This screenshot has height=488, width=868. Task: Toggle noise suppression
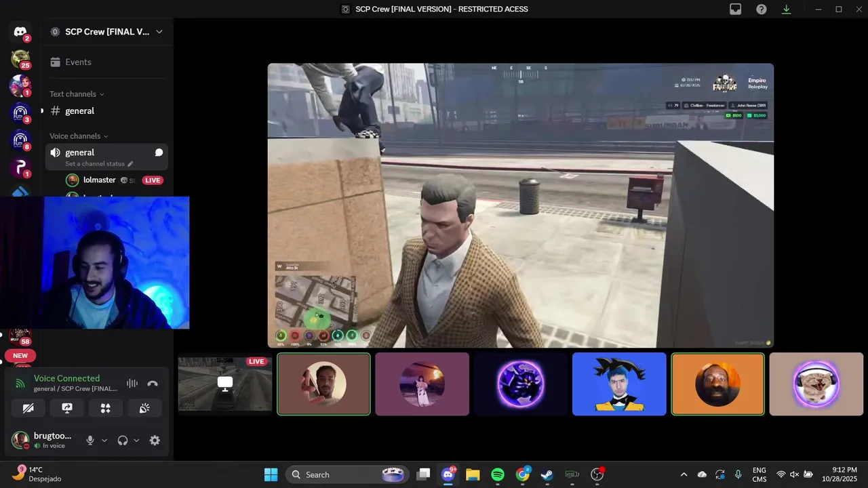point(132,384)
